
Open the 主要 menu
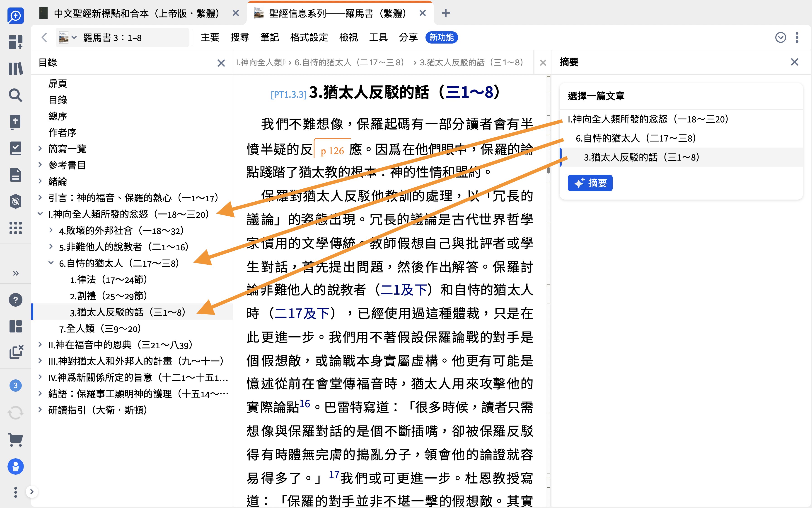point(210,37)
